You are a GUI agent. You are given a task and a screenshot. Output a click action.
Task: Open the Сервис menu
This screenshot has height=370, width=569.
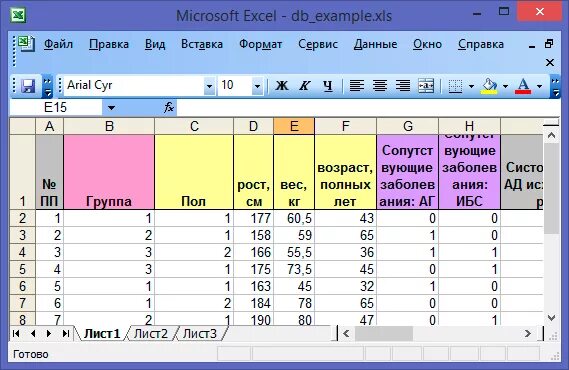tap(318, 44)
